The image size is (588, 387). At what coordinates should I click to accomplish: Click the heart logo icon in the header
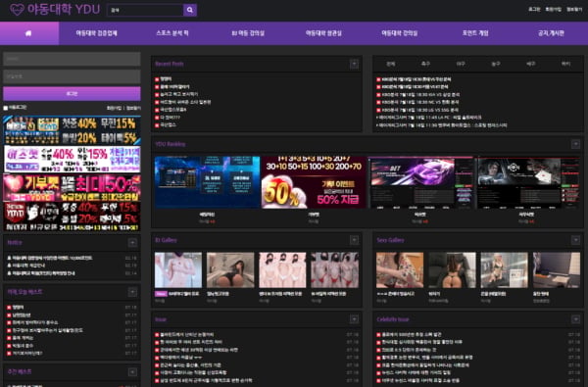[x=17, y=10]
